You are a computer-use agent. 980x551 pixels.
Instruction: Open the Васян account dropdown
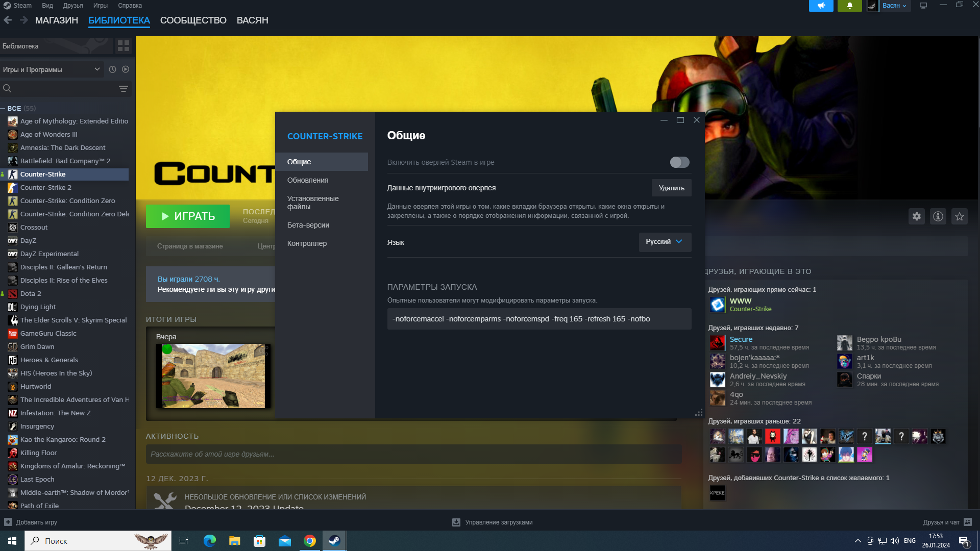[x=894, y=6]
